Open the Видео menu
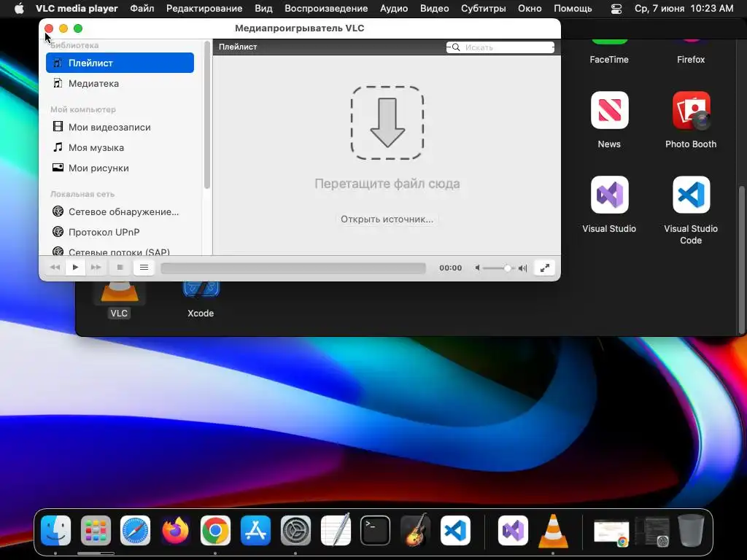The width and height of the screenshot is (747, 560). tap(435, 9)
